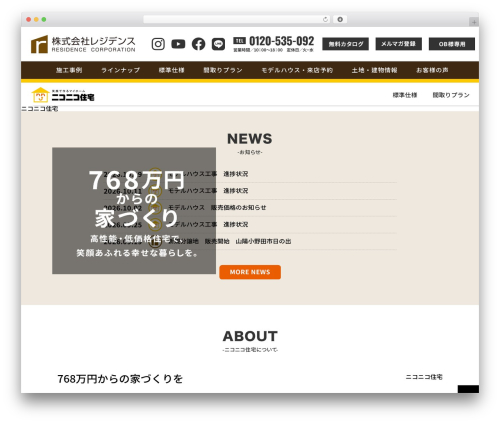
Task: Open the Facebook icon in the header
Action: (198, 44)
